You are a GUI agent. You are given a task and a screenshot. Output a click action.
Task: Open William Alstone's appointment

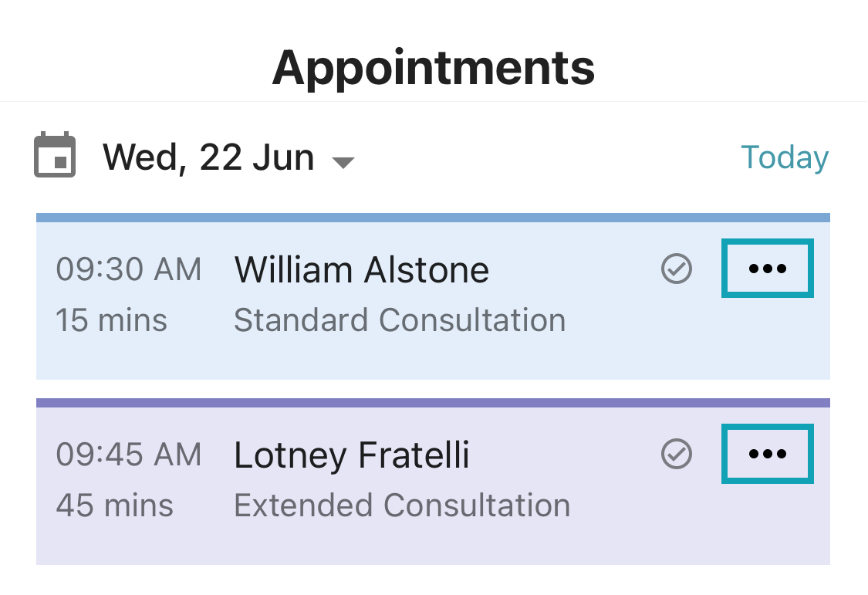[361, 270]
